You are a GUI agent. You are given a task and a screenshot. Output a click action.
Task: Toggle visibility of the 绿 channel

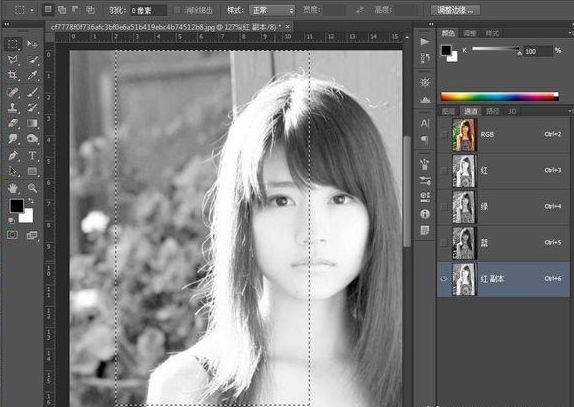click(x=444, y=207)
